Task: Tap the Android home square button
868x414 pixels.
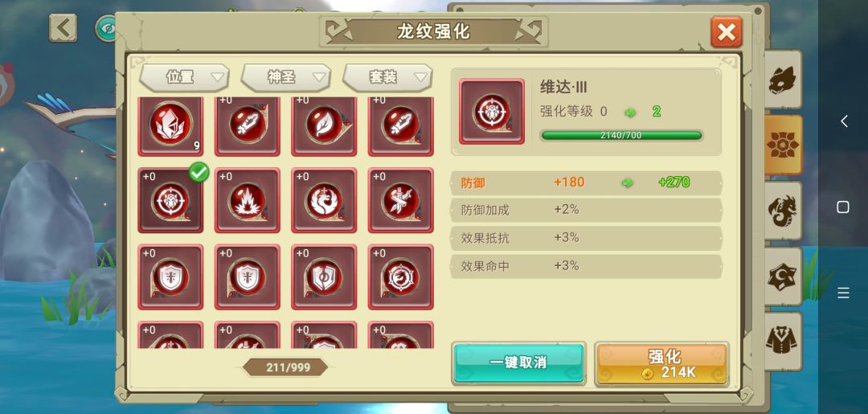Action: (x=842, y=207)
